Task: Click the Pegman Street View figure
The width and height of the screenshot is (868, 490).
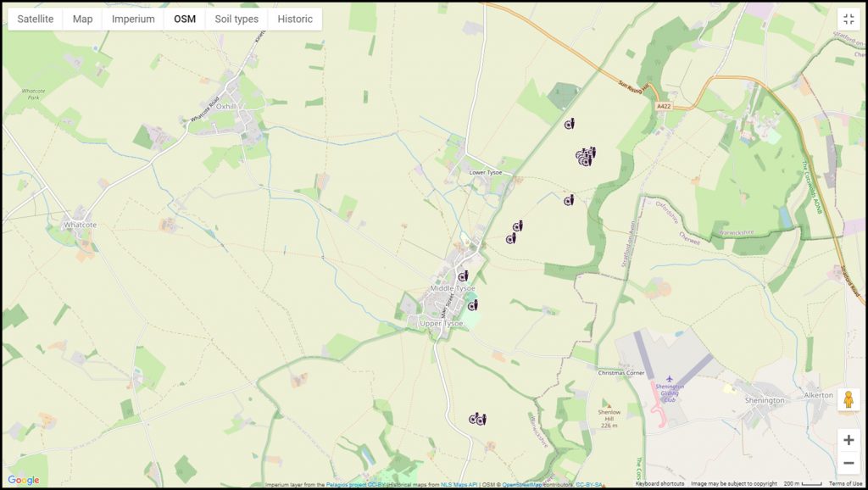Action: 849,398
